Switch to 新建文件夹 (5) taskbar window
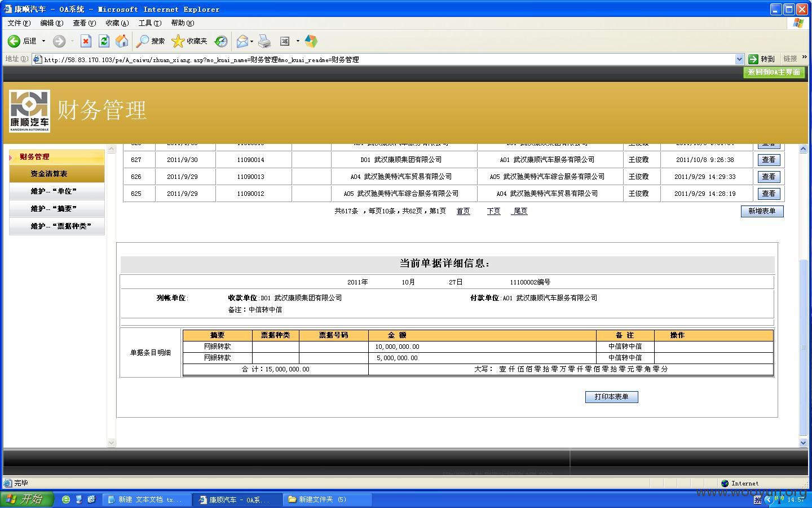Viewport: 812px width, 508px height. [x=328, y=500]
